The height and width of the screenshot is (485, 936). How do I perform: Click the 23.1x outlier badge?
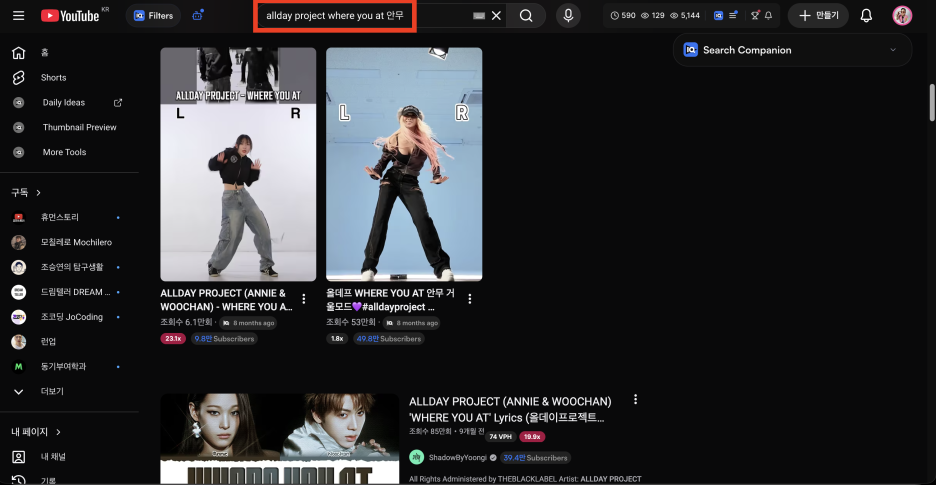tap(173, 339)
